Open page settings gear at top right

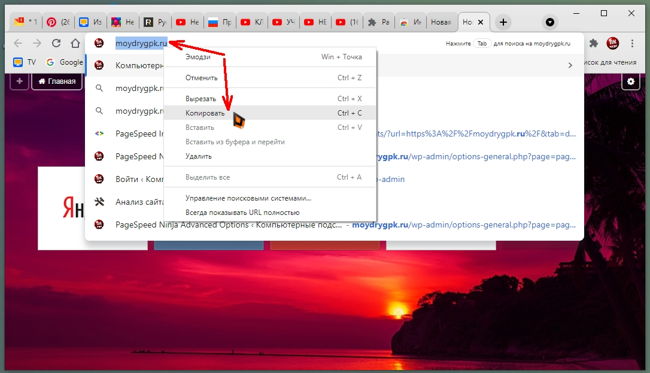click(631, 81)
